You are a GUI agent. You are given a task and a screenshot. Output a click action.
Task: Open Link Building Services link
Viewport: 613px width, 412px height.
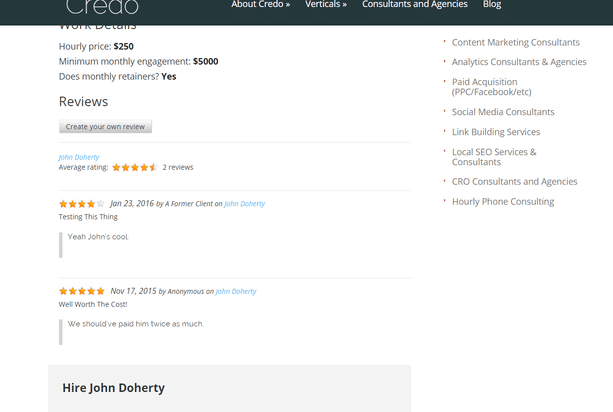(x=496, y=132)
